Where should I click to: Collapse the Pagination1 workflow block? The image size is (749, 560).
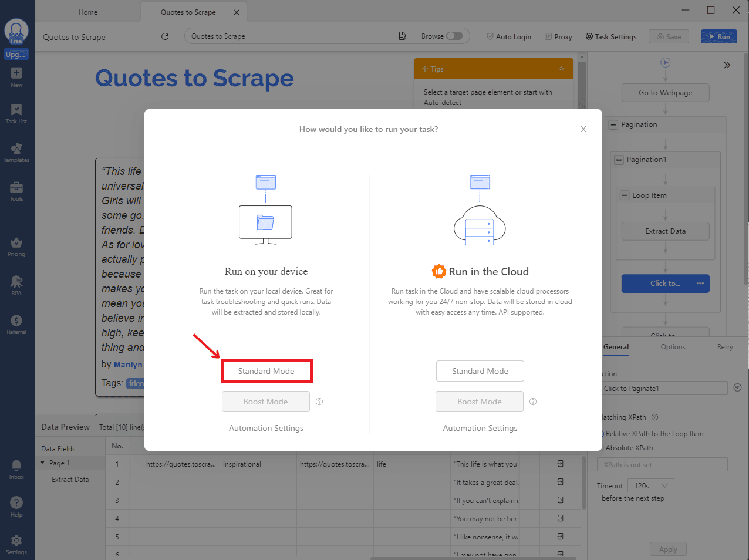[619, 160]
